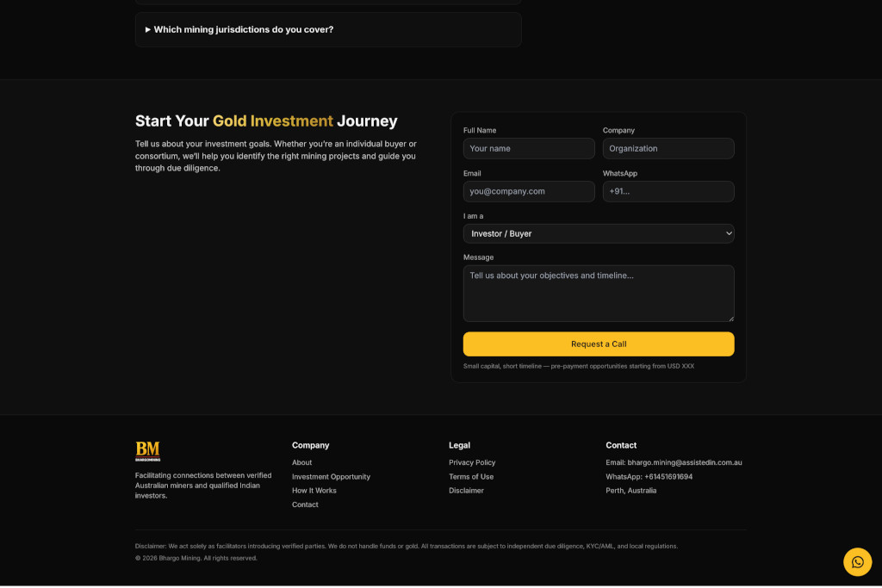This screenshot has width=882, height=588.
Task: Select 'Investor / Buyer' from the dropdown
Action: pyautogui.click(x=599, y=233)
